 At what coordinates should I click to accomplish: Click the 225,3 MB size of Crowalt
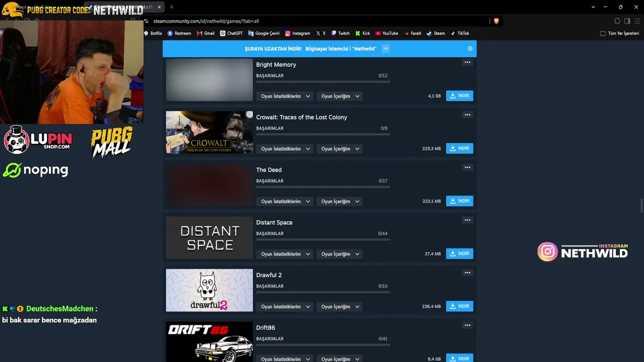point(431,149)
